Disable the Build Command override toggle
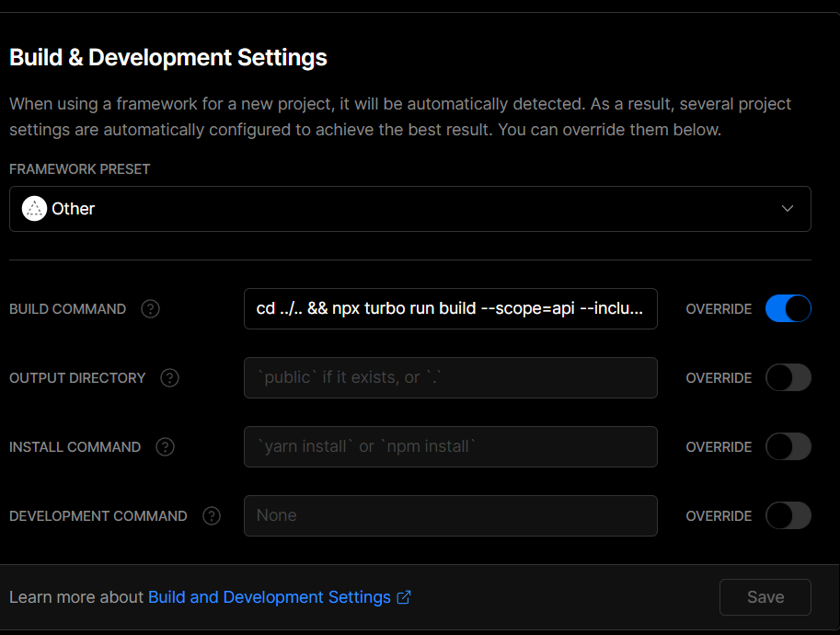The width and height of the screenshot is (840, 635). [x=788, y=308]
